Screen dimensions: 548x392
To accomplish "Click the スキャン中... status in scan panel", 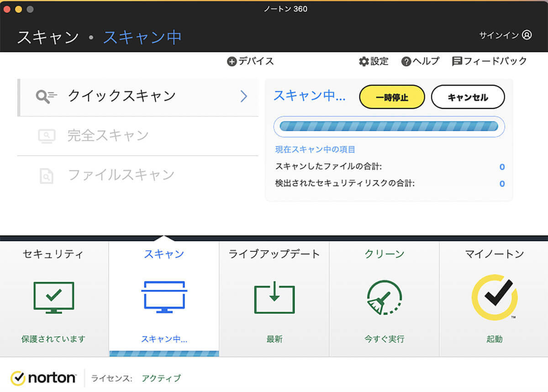I will 309,96.
